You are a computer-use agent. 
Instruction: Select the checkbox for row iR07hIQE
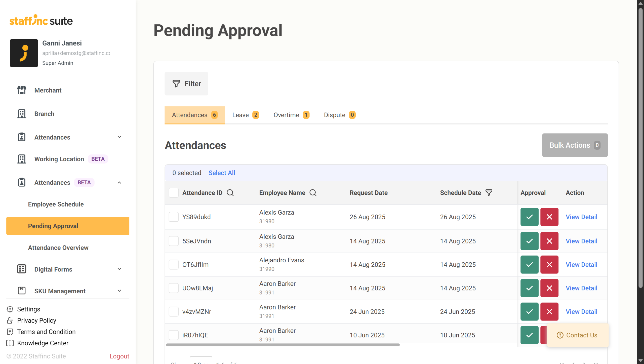(174, 335)
